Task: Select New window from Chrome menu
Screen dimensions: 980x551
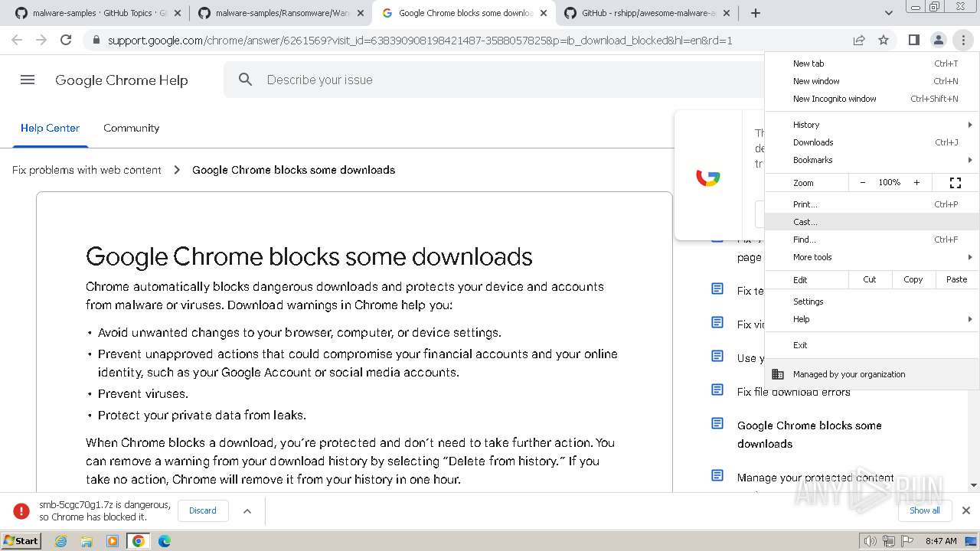Action: [872, 81]
